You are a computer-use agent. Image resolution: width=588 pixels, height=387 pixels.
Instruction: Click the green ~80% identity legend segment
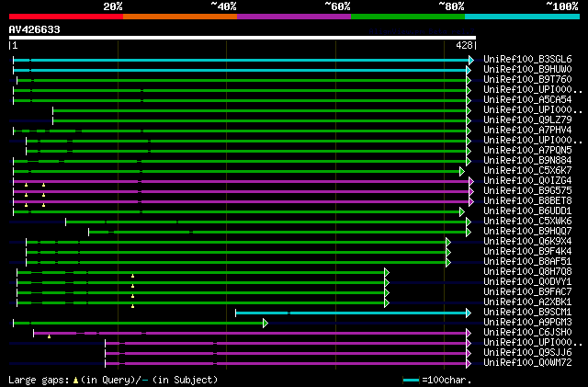[408, 17]
